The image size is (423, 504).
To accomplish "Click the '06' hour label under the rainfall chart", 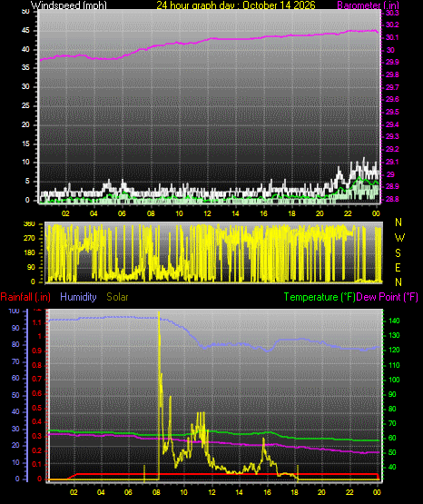I will click(x=128, y=492).
